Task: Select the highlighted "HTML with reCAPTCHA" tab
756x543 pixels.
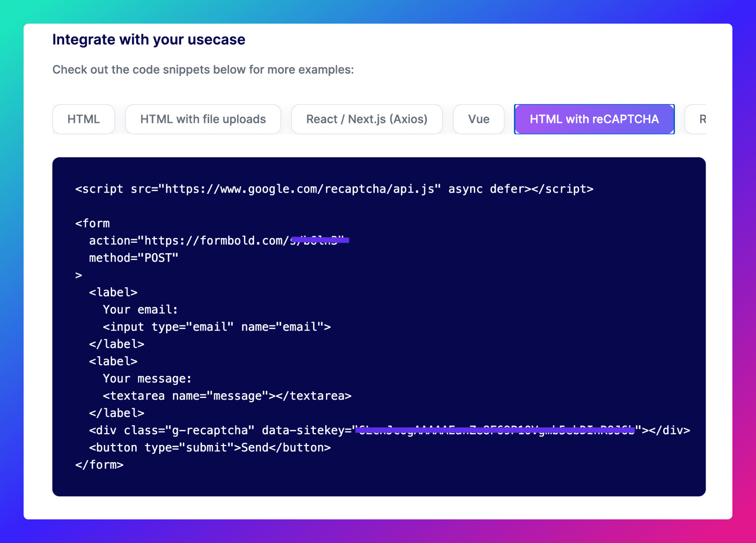Action: 594,119
